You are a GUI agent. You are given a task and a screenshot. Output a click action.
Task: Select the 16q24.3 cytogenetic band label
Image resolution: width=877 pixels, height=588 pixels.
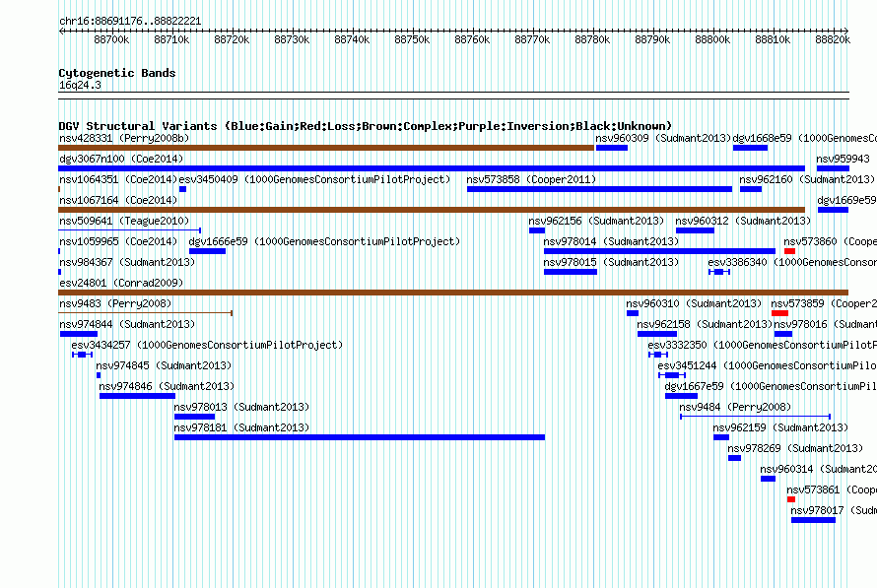pyautogui.click(x=80, y=86)
